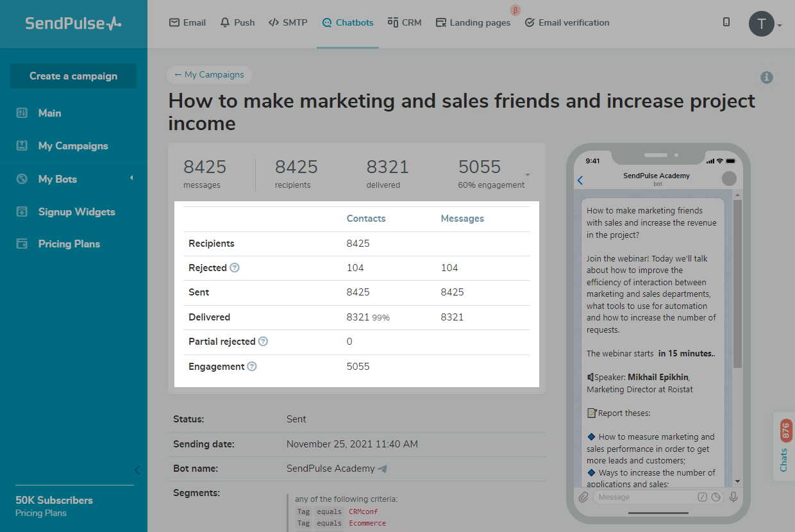795x532 pixels.
Task: Open the Pricing Plans link under 50K Subscribers
Action: [x=41, y=513]
